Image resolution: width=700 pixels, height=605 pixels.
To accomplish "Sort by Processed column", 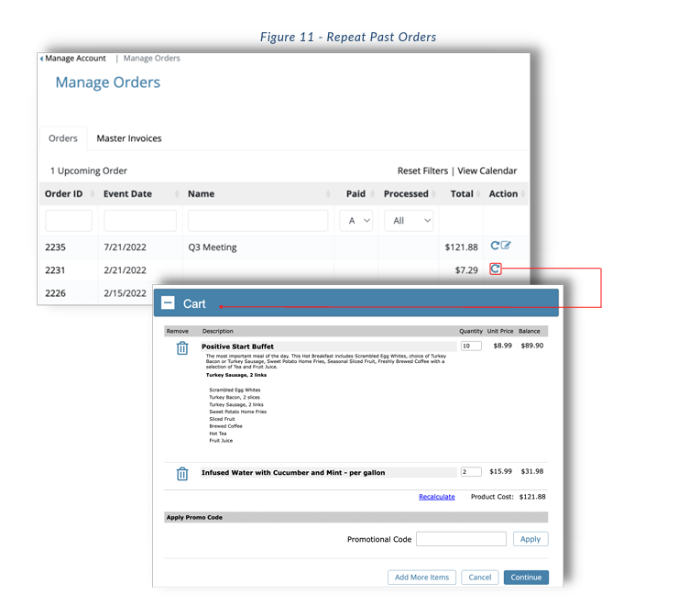I will [x=433, y=193].
